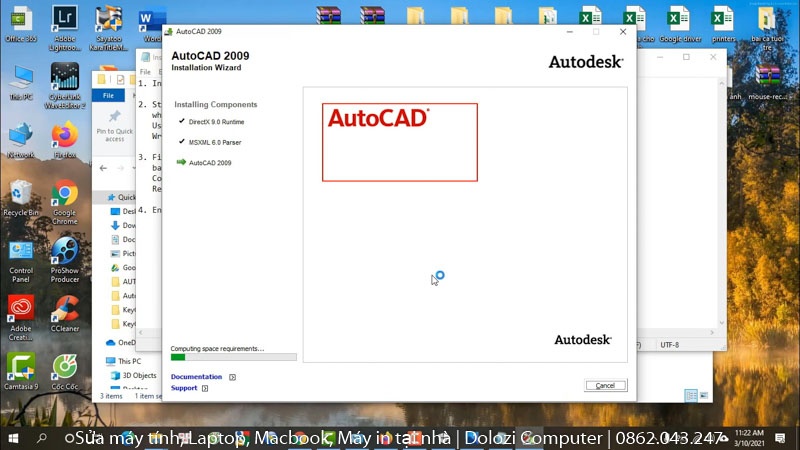Select Google Drive in Explorer sidebar

[x=123, y=267]
